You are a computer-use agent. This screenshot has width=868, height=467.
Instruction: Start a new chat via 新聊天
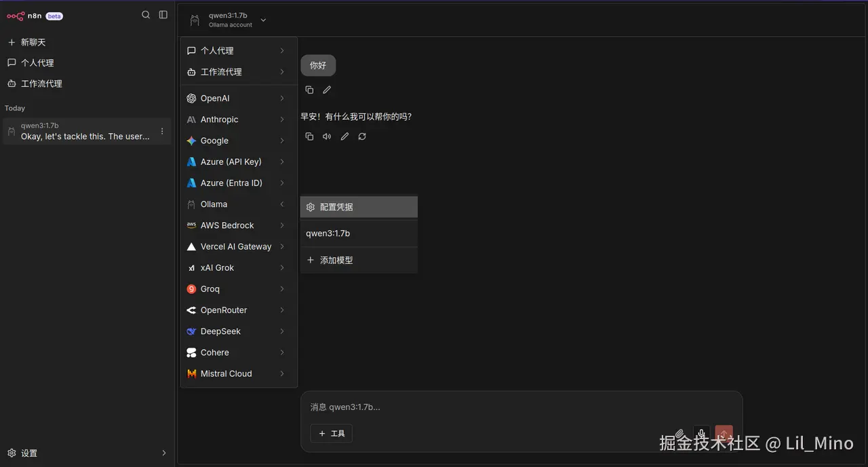[x=87, y=42]
